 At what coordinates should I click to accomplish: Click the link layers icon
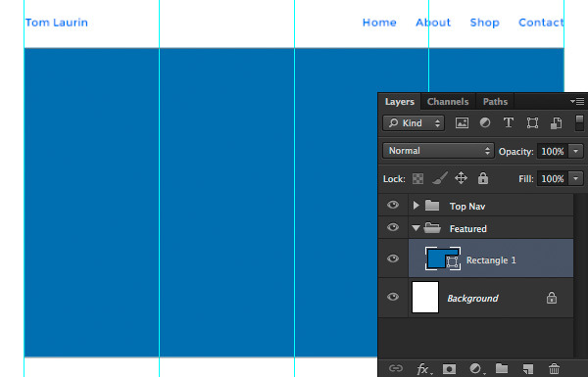(396, 368)
